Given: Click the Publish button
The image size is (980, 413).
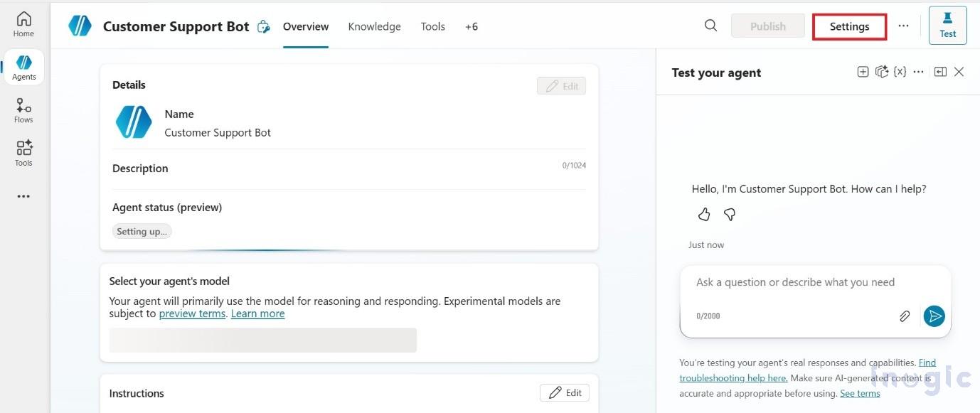Looking at the screenshot, I should click(768, 26).
